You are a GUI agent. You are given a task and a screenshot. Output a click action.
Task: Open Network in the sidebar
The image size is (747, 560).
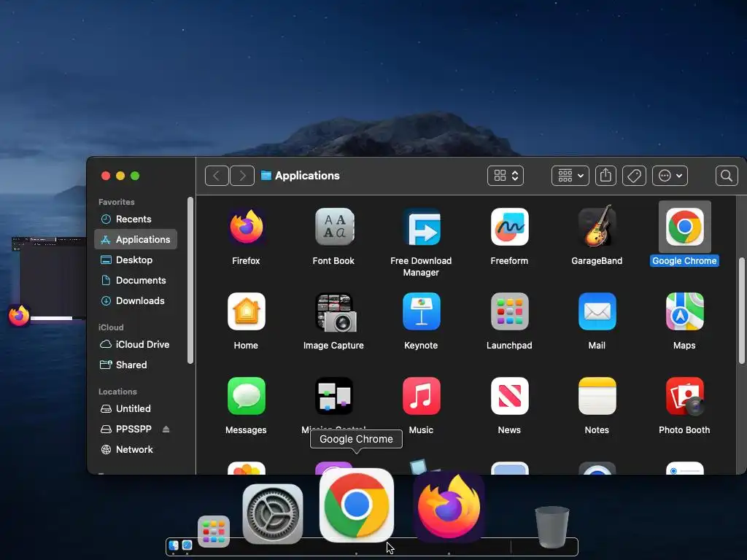[136, 449]
